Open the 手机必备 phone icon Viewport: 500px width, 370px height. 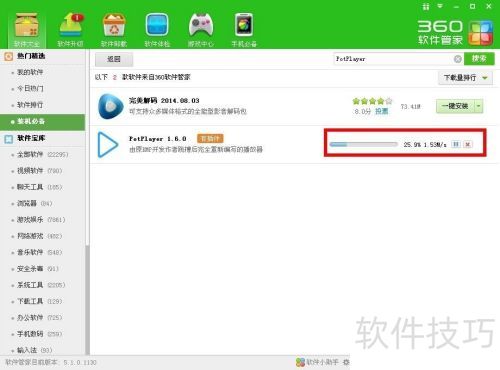click(x=244, y=25)
